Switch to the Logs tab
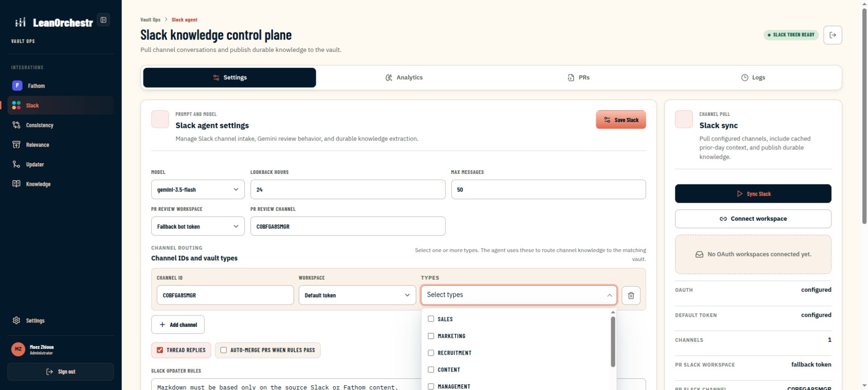Image resolution: width=868 pixels, height=390 pixels. pyautogui.click(x=753, y=77)
